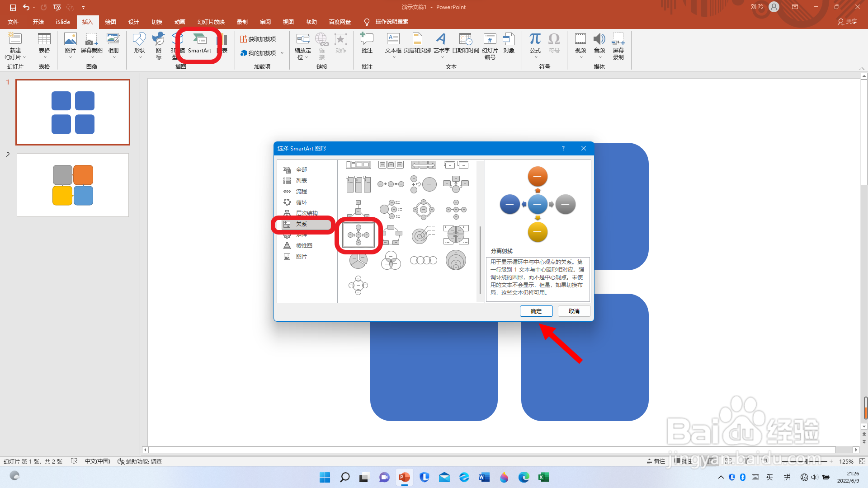The height and width of the screenshot is (488, 868).
Task: Toggle the 备注 notes pane in status bar
Action: pos(656,461)
